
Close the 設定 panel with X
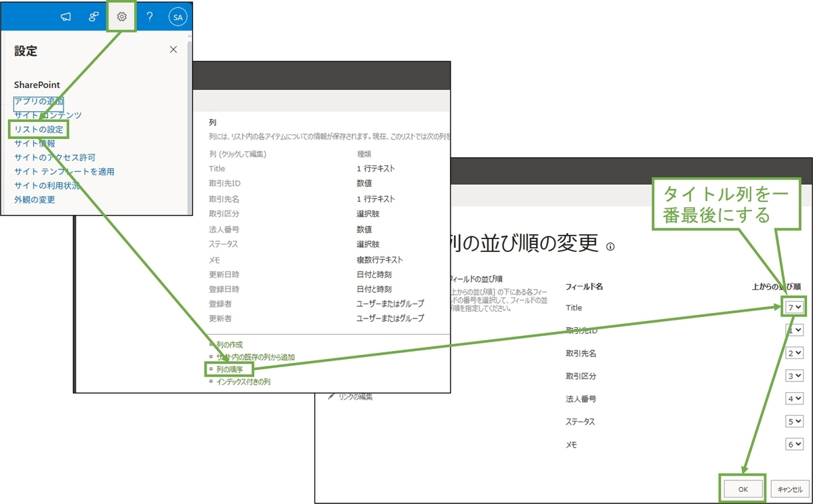coord(173,49)
